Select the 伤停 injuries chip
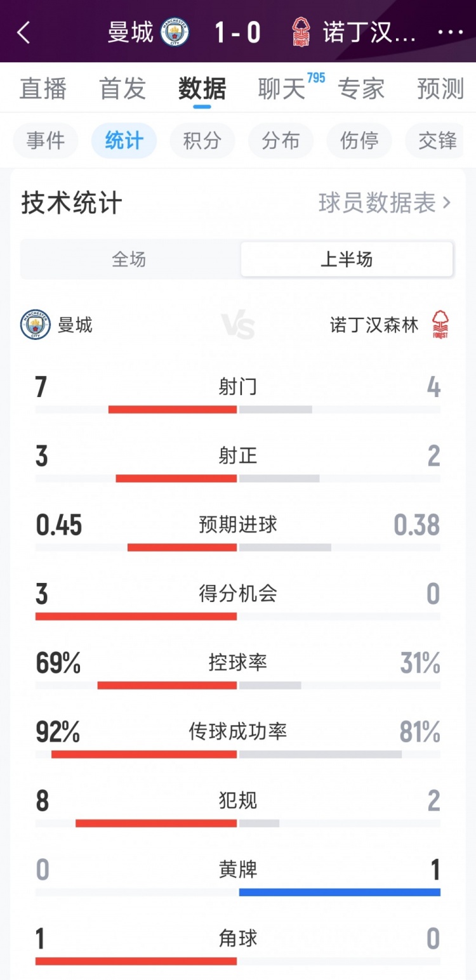Screen dimensions: 476x980 coord(359,141)
